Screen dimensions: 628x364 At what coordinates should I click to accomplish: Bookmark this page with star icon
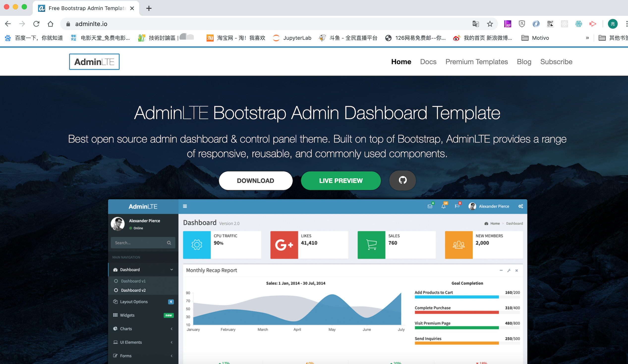coord(490,24)
